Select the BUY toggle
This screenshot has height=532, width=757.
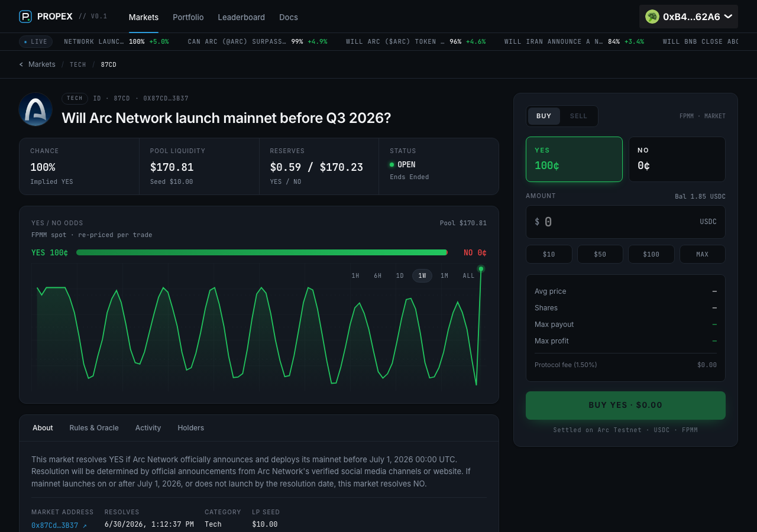544,116
